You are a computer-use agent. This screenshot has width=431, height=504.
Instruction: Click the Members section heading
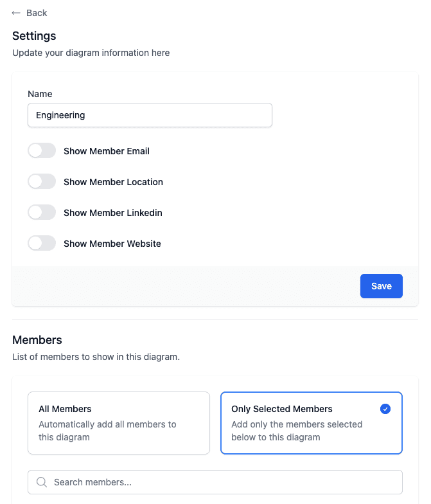37,340
